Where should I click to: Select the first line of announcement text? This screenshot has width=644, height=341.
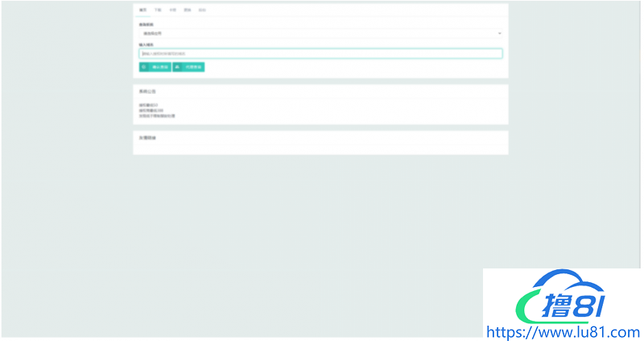click(x=147, y=106)
